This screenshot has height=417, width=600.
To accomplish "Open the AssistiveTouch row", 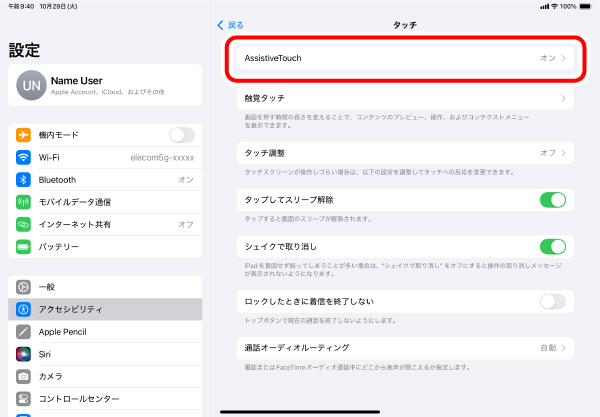I will 405,58.
